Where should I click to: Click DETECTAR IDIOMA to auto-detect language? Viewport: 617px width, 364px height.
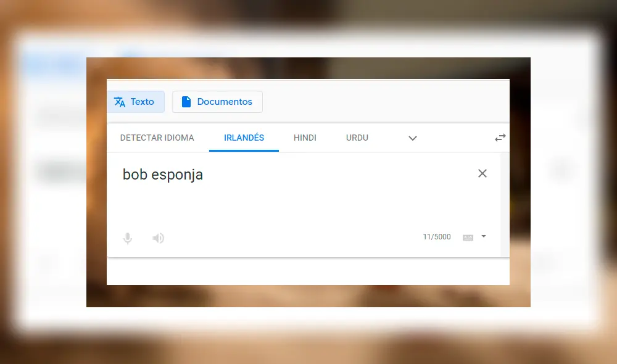tap(157, 138)
